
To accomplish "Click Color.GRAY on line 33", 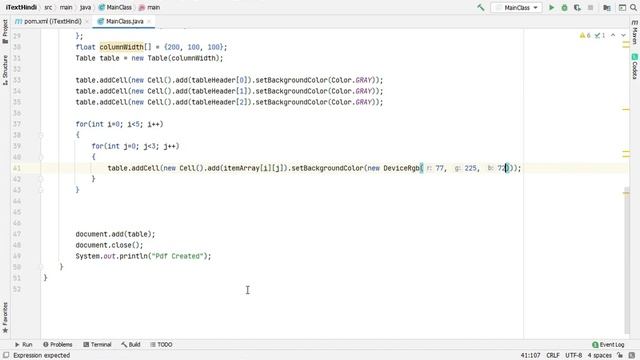I will point(351,80).
